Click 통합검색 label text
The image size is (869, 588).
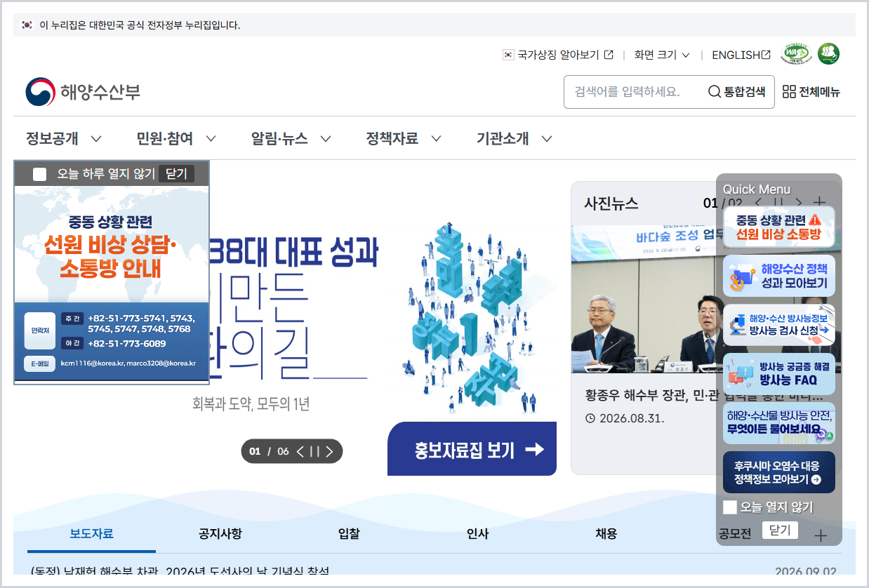(745, 92)
